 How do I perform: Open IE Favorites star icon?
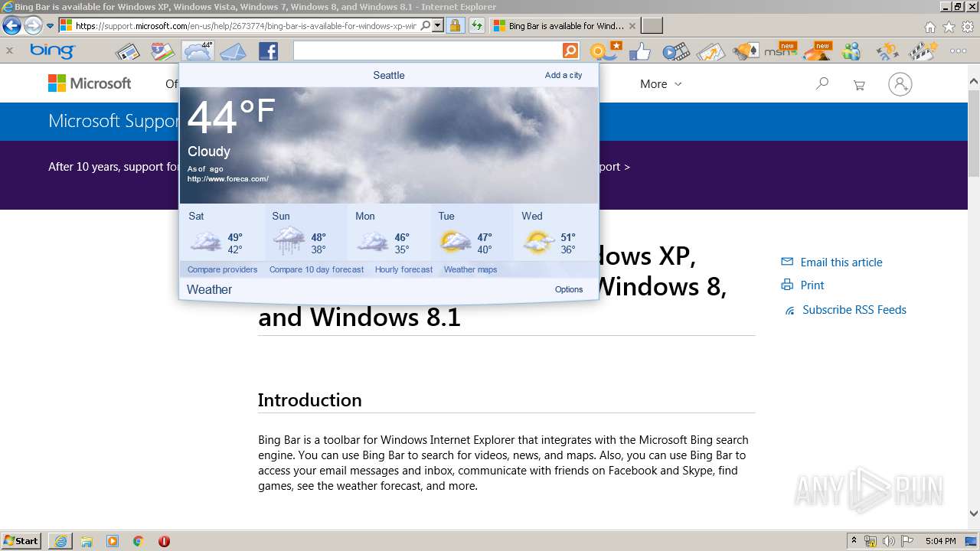click(x=949, y=26)
